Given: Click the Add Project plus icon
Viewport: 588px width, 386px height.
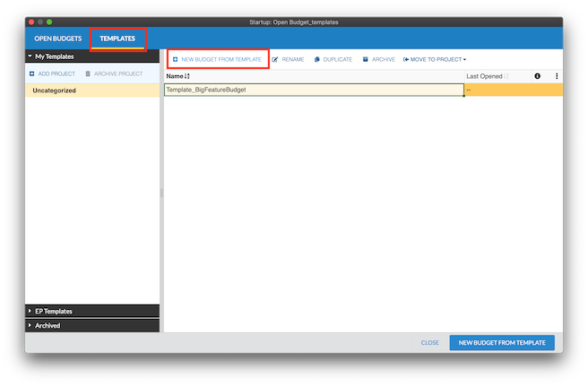Looking at the screenshot, I should [32, 73].
